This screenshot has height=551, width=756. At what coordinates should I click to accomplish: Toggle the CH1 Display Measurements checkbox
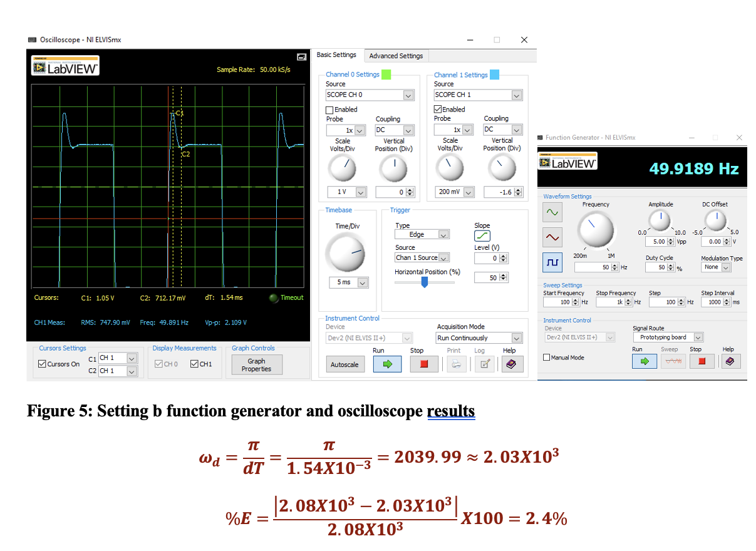coord(194,364)
